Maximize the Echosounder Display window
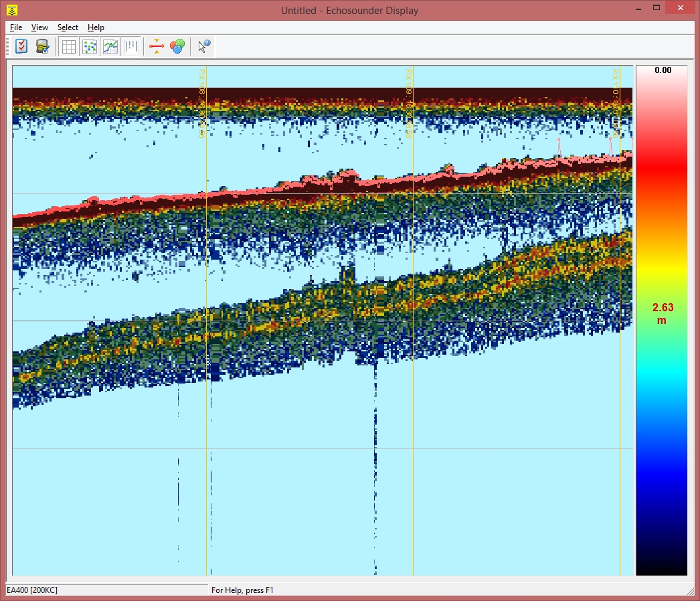The width and height of the screenshot is (700, 601). (x=657, y=8)
